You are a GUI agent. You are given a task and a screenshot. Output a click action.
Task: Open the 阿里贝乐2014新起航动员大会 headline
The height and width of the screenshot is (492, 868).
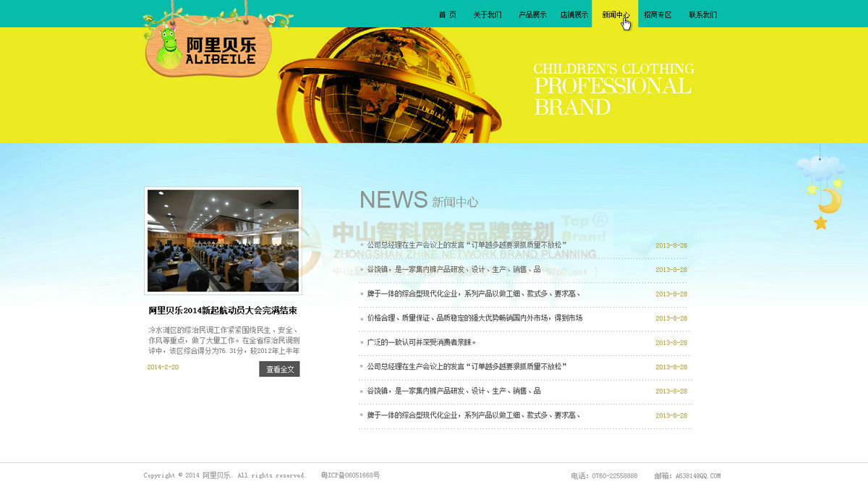pyautogui.click(x=223, y=310)
